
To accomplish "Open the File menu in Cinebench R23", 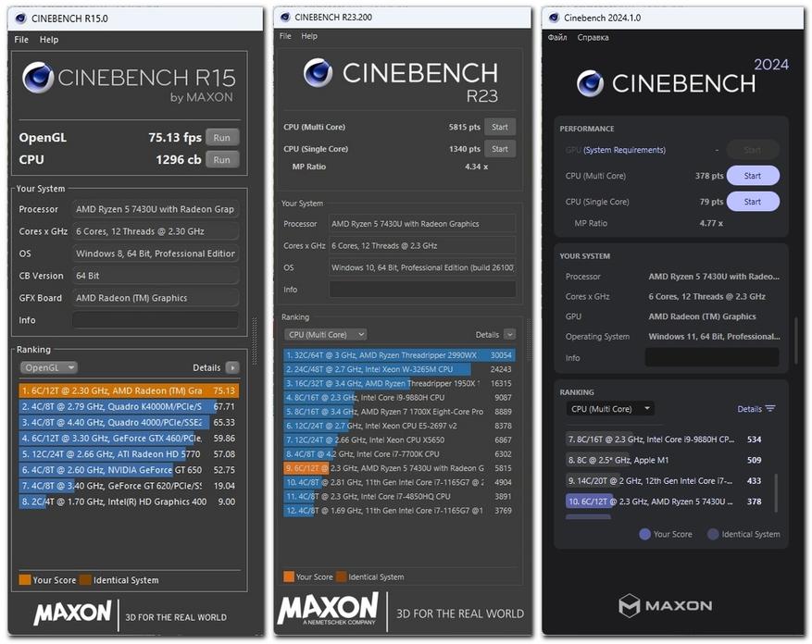I will tap(285, 36).
